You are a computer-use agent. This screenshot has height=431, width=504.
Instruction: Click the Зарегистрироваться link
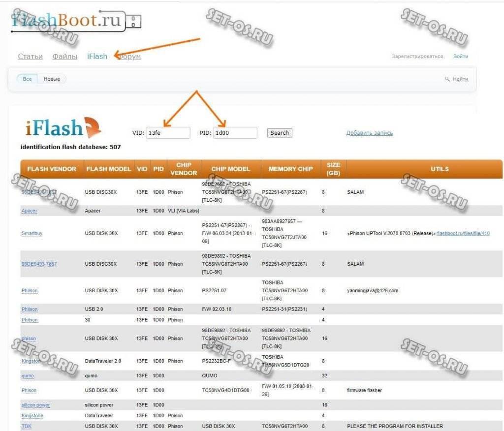[x=417, y=56]
